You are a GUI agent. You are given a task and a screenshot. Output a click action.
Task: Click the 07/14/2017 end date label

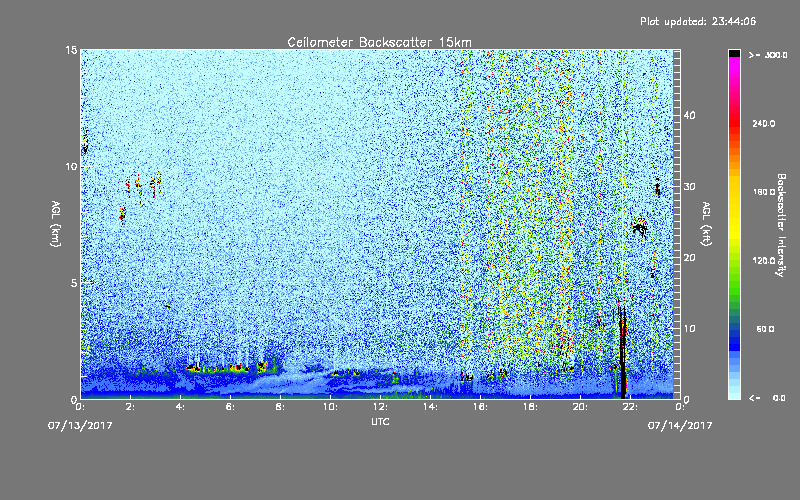click(x=680, y=426)
